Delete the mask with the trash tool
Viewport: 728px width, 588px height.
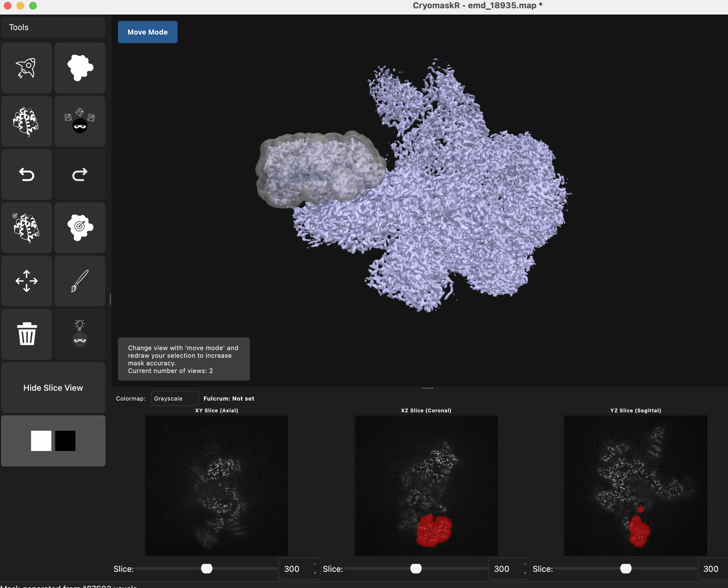(x=26, y=334)
